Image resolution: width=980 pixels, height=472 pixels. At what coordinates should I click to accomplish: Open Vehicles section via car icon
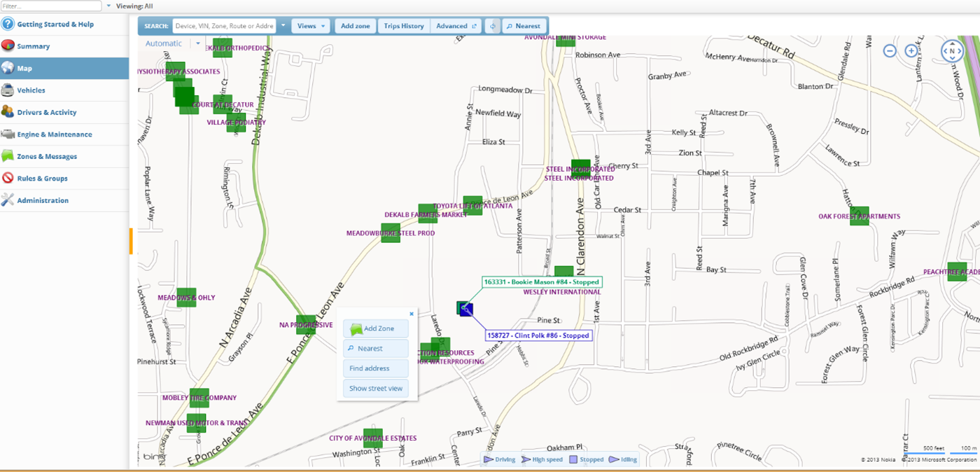click(8, 90)
